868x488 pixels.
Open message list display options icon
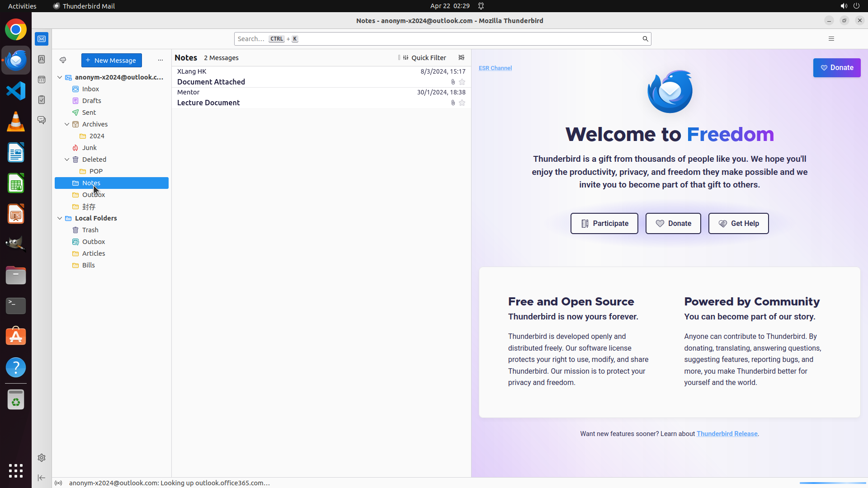pos(462,57)
